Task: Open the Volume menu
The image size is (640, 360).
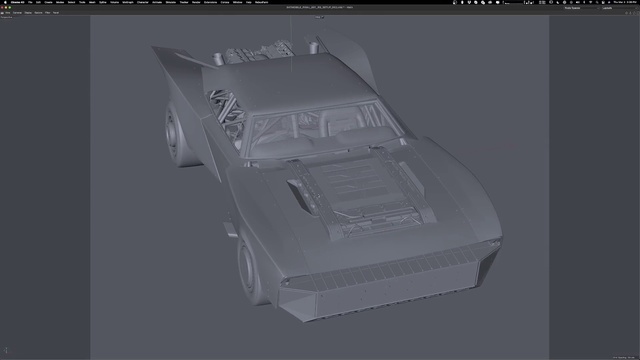Action: 115,2
